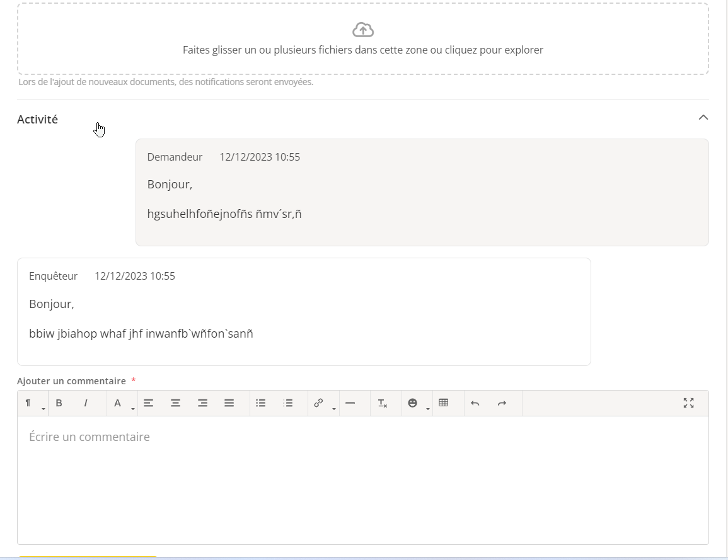This screenshot has height=560, width=728.
Task: Toggle bold formatting
Action: coord(59,403)
